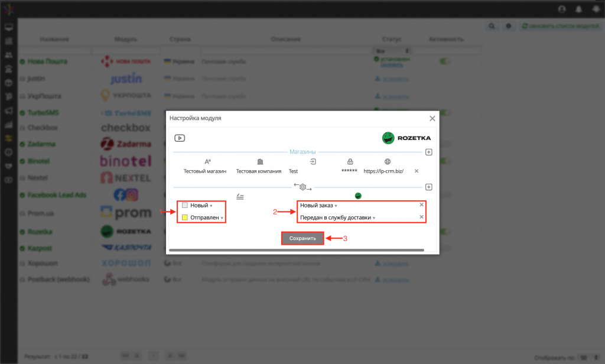Close the Настройка модуля dialog
Image resolution: width=605 pixels, height=364 pixels.
click(432, 119)
